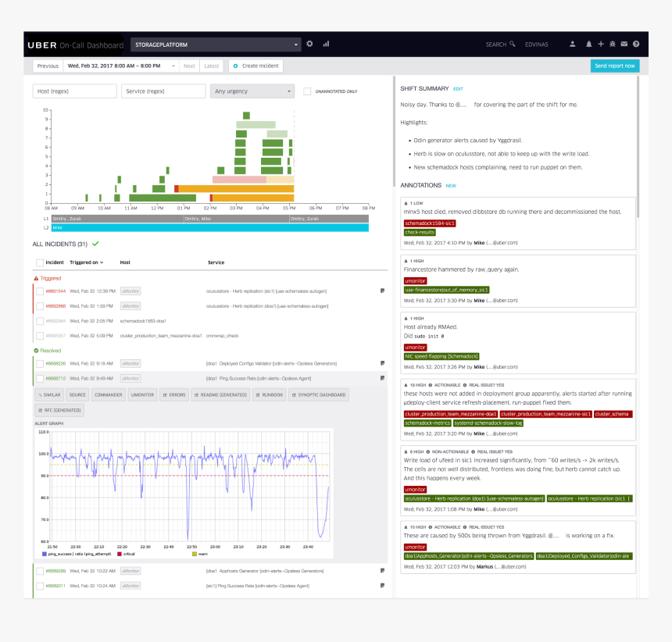The height and width of the screenshot is (642, 672).
Task: Select checkbox for incident #6688226
Action: coord(40,364)
